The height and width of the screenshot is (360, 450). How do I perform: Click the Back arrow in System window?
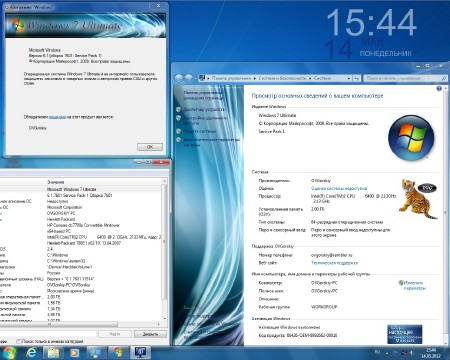[179, 78]
